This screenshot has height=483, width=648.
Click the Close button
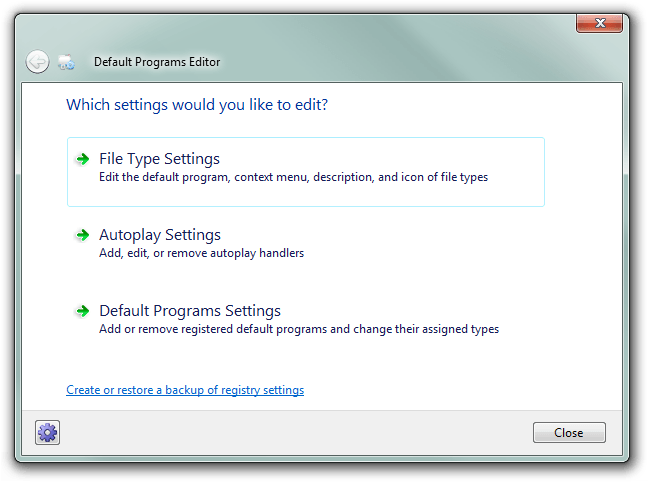pyautogui.click(x=569, y=433)
